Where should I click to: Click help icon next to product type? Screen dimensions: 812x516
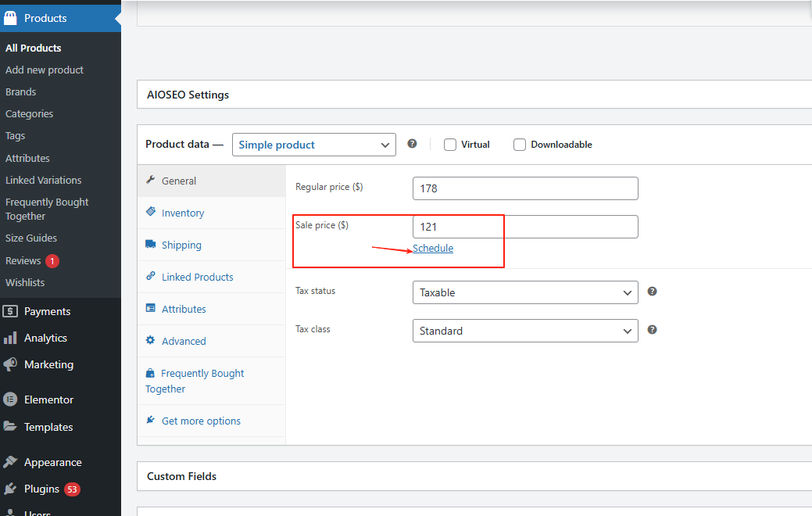click(x=412, y=144)
